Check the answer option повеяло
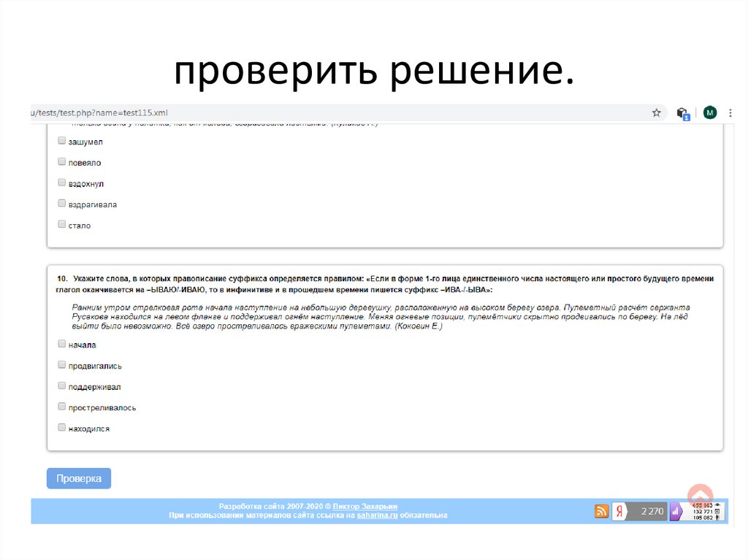Image resolution: width=748 pixels, height=560 pixels. tap(61, 161)
